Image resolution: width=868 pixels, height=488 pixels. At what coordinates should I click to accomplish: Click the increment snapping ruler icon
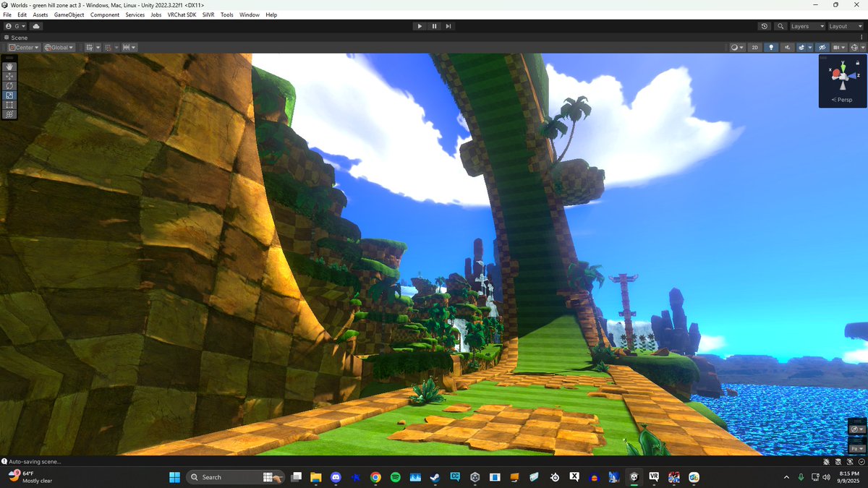click(x=126, y=47)
